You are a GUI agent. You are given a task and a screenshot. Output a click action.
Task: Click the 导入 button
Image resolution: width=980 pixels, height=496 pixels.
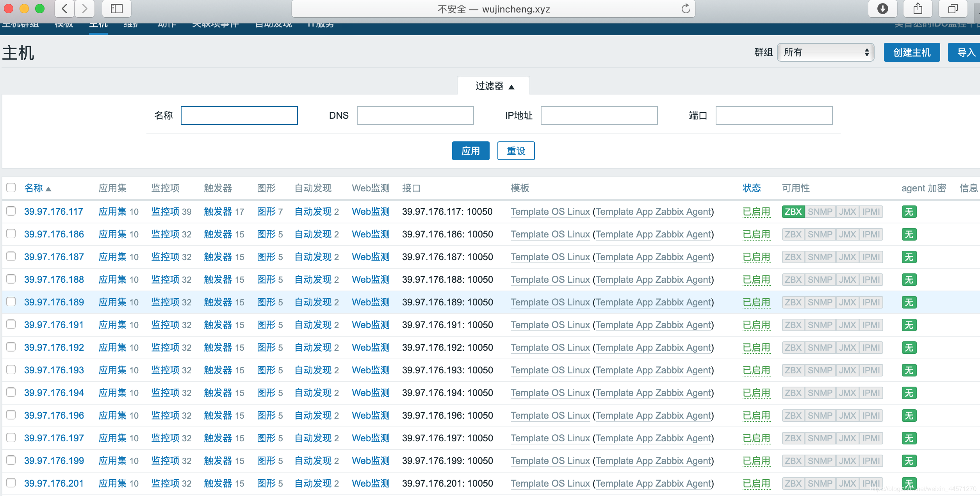coord(964,52)
